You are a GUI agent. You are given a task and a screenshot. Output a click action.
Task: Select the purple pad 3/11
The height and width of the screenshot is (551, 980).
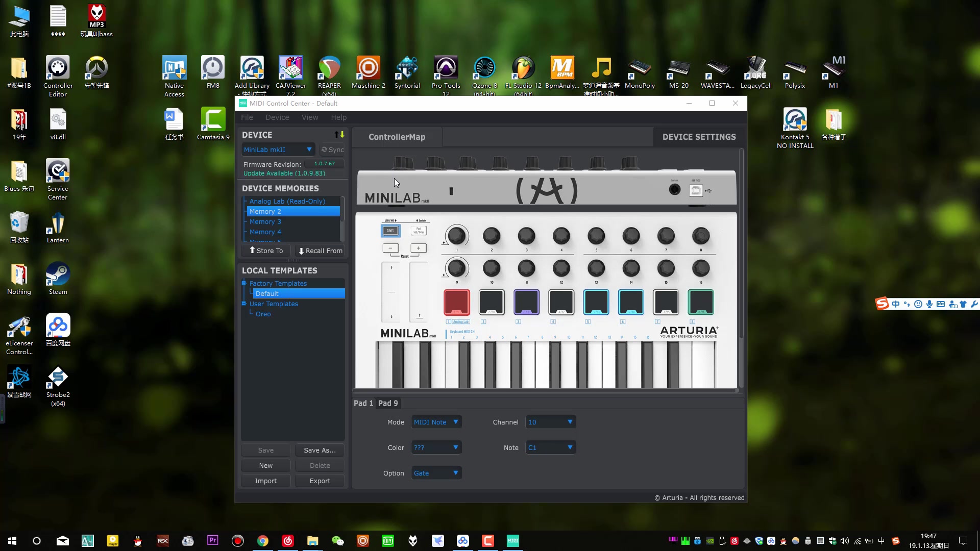pyautogui.click(x=526, y=302)
